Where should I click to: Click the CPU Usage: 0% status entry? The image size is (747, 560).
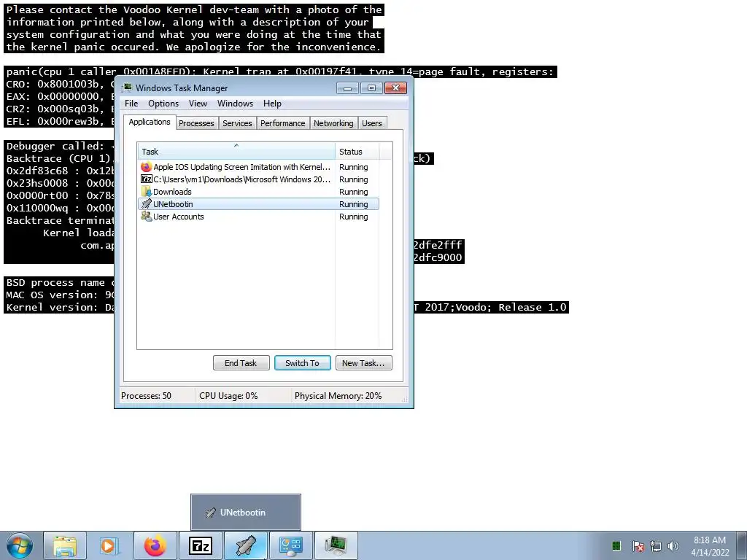click(228, 396)
